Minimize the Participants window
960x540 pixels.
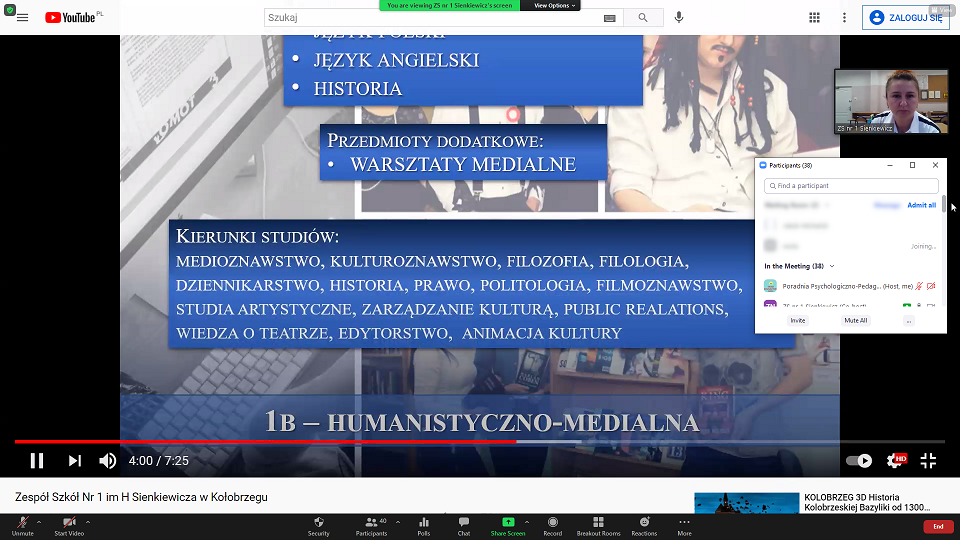(x=890, y=165)
